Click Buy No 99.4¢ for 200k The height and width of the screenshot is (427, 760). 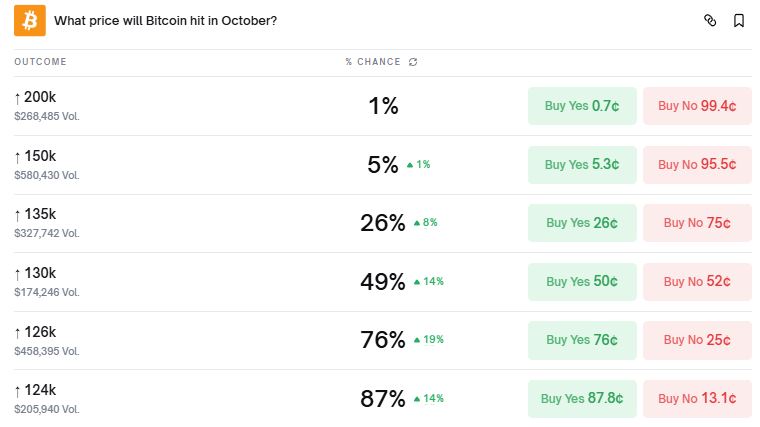point(697,106)
